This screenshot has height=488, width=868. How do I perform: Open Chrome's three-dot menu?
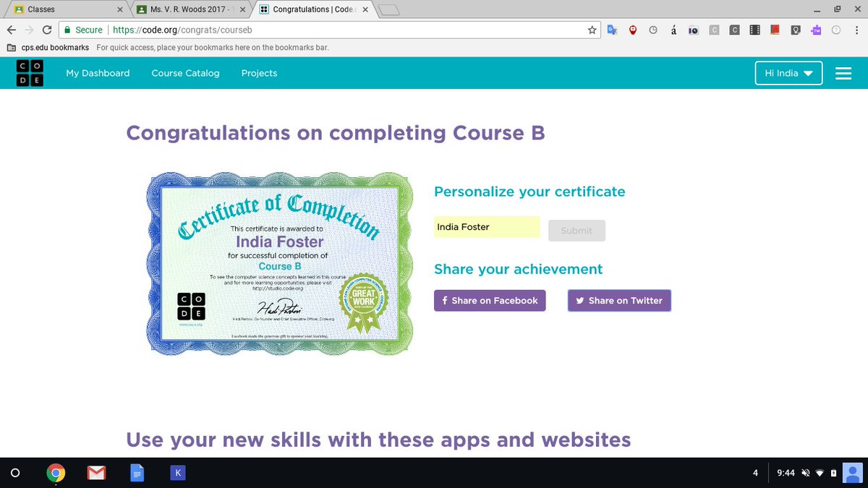click(856, 30)
